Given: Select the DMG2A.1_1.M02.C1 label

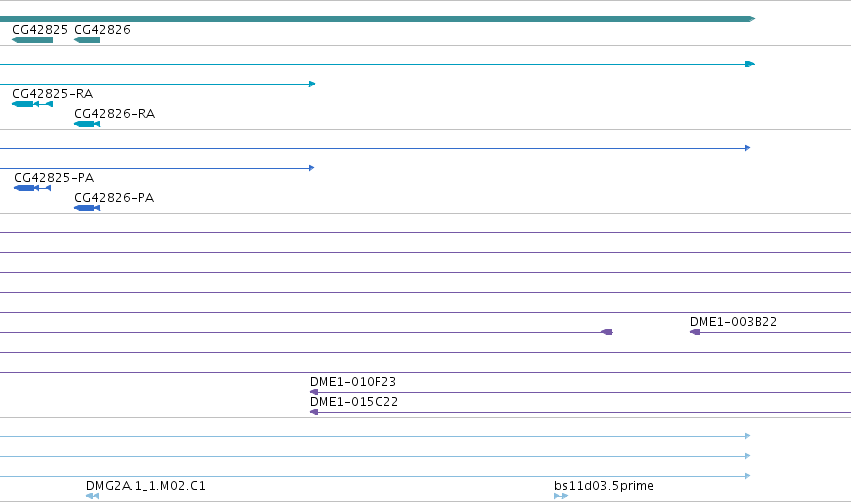Looking at the screenshot, I should coord(146,486).
